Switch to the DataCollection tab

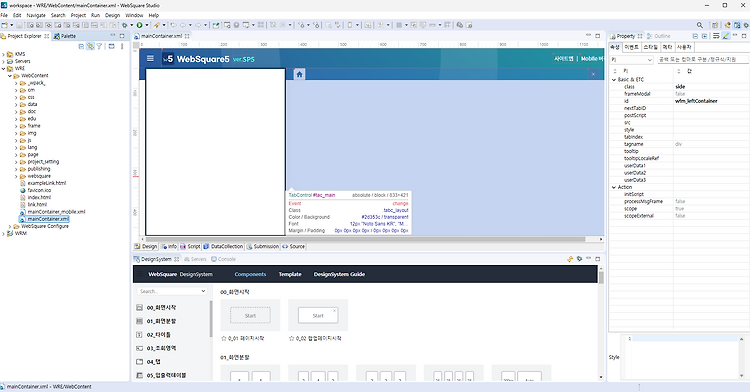pos(223,246)
